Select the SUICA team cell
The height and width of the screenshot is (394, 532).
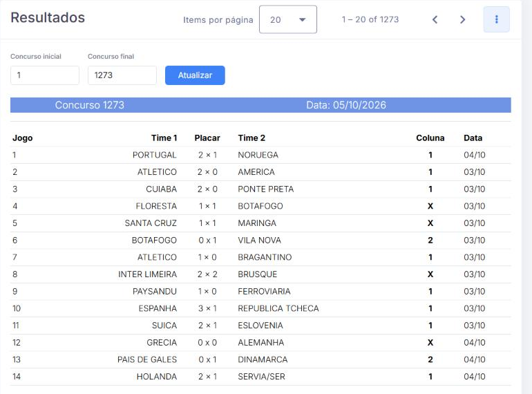click(x=164, y=325)
